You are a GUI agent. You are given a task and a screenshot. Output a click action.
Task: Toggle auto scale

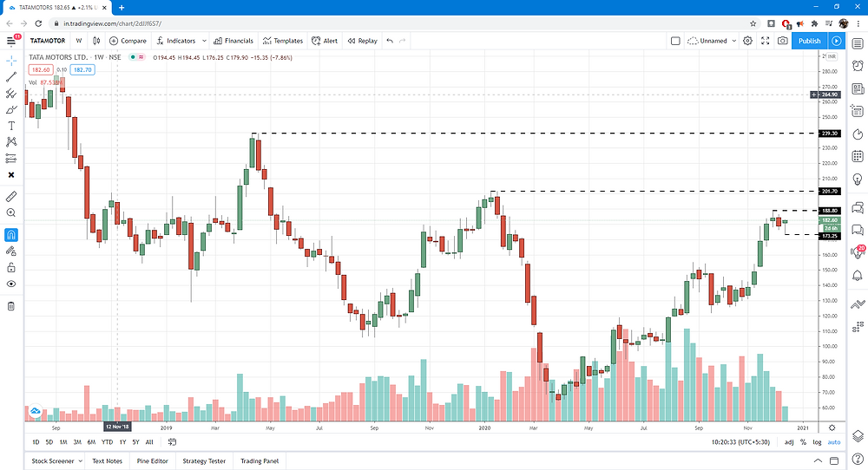[x=833, y=442]
